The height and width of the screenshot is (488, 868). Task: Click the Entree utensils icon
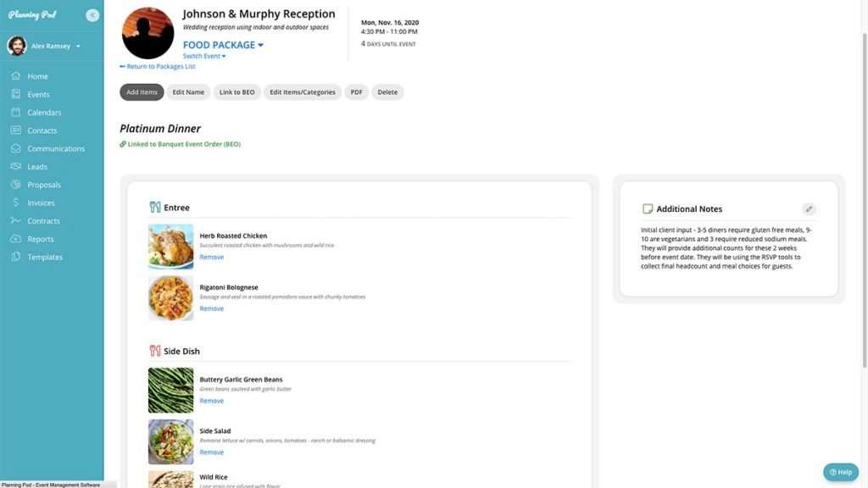click(155, 208)
